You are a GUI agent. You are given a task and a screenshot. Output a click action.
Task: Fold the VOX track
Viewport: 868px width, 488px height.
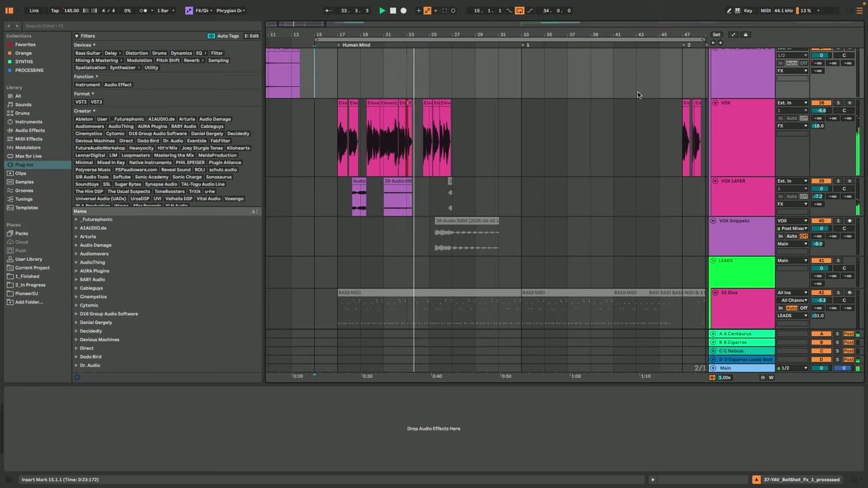click(715, 103)
